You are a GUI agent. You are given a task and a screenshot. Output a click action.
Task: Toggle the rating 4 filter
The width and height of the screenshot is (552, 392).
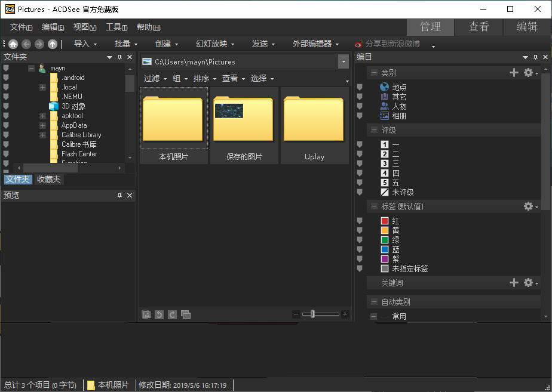385,173
